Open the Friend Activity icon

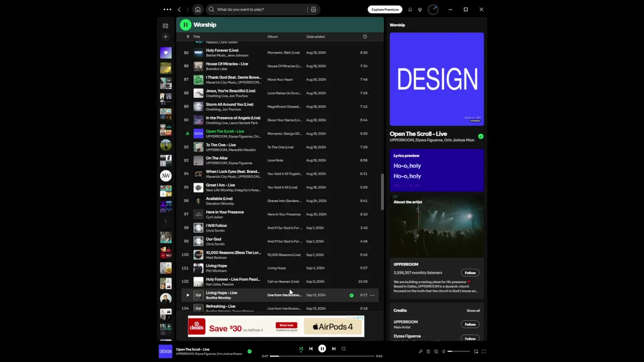(x=420, y=10)
